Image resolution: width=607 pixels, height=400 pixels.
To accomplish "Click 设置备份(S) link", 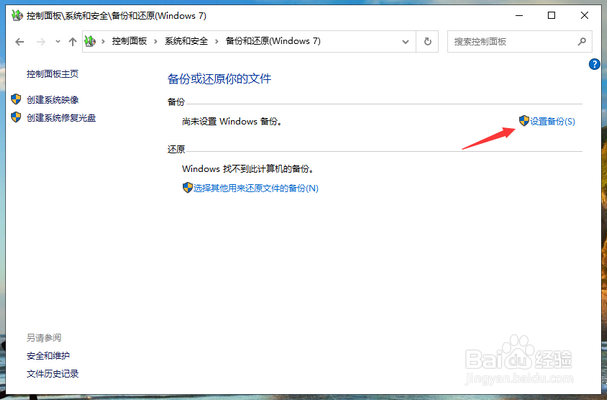I will pos(552,122).
